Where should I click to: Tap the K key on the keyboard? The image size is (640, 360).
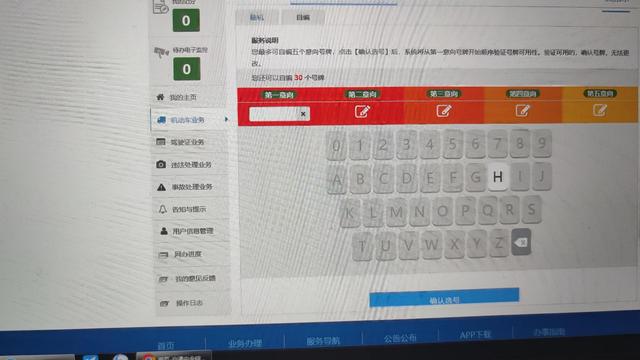350,213
